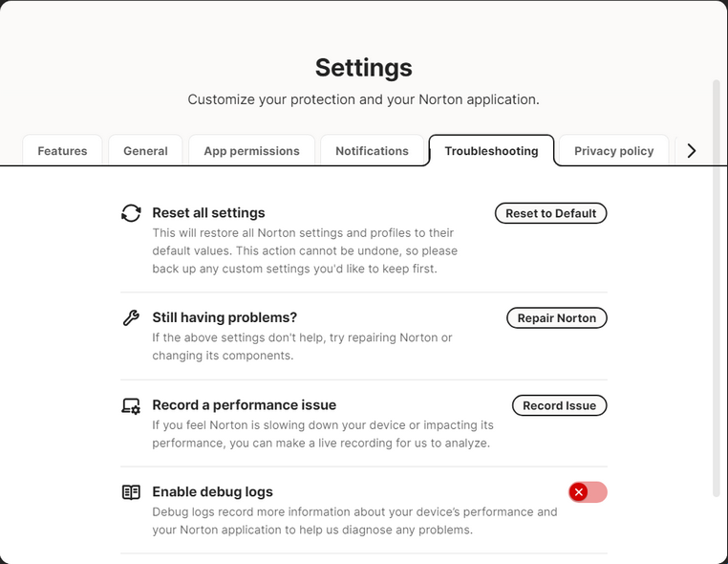Click the Record Issue button

[x=559, y=405]
